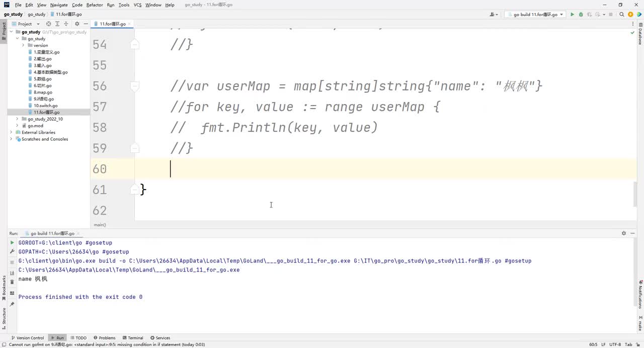Viewport: 644px width, 348px height.
Task: Open Terminal tool window
Action: pos(132,338)
